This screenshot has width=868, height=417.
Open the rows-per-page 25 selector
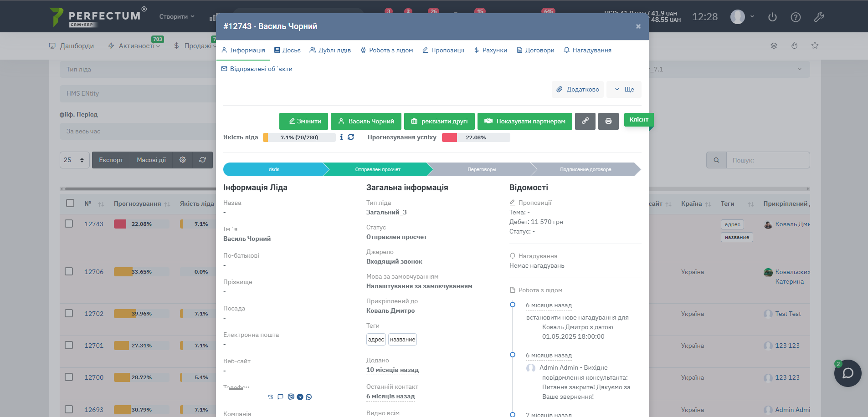click(x=74, y=160)
